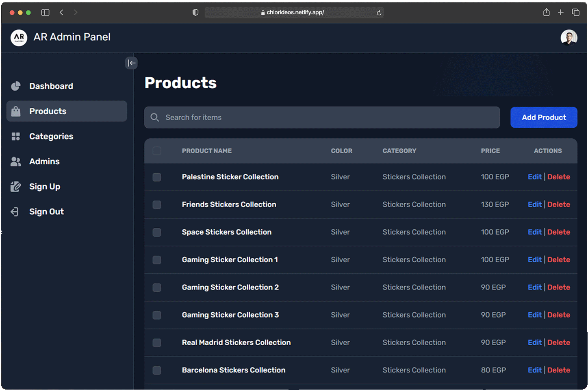Click the Dashboard pie chart icon

(16, 86)
